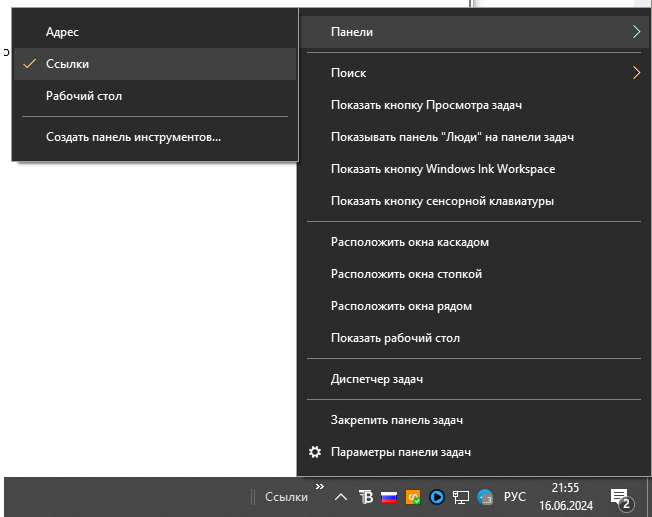This screenshot has width=652, height=517.
Task: Select Расположить окна стопкой
Action: coord(474,274)
